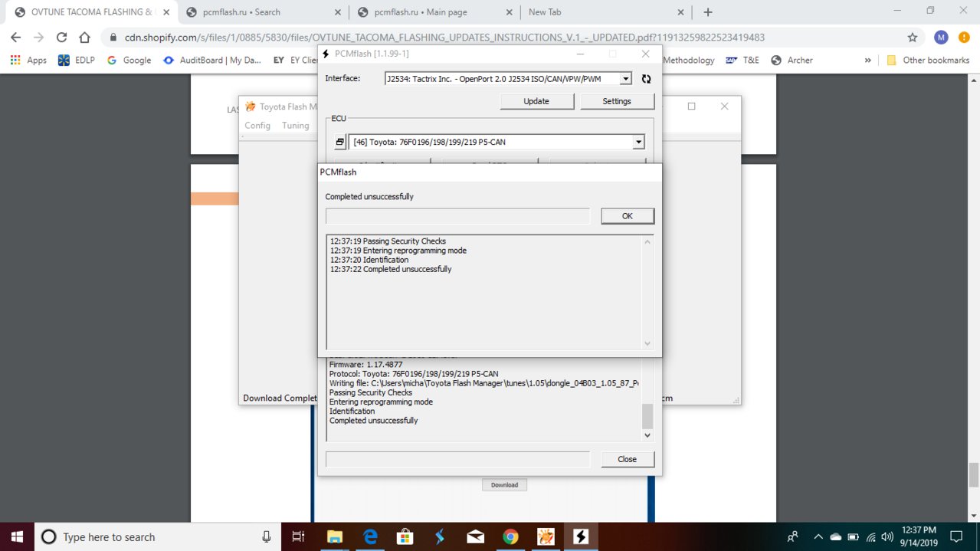
Task: Click the PCMflash log scrollbar thumb
Action: tap(647, 416)
